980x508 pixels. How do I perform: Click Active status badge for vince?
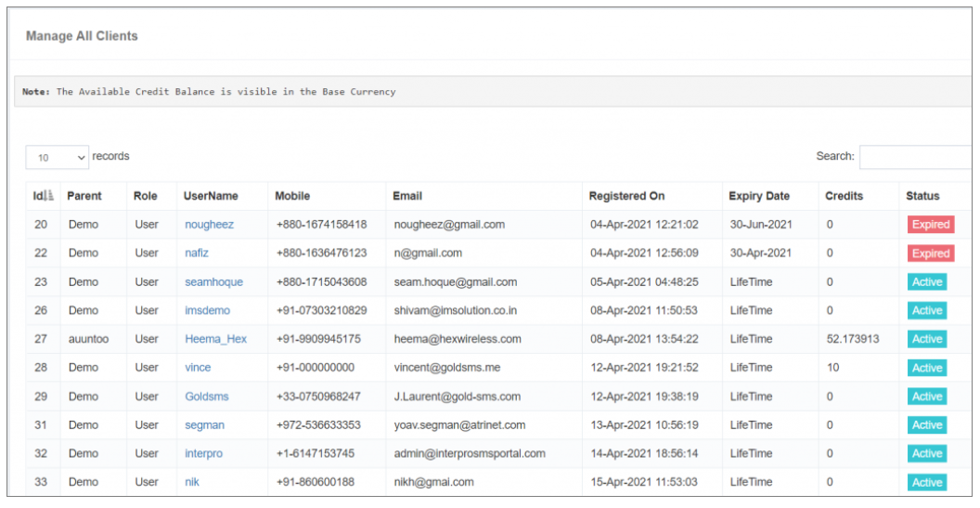coord(927,368)
